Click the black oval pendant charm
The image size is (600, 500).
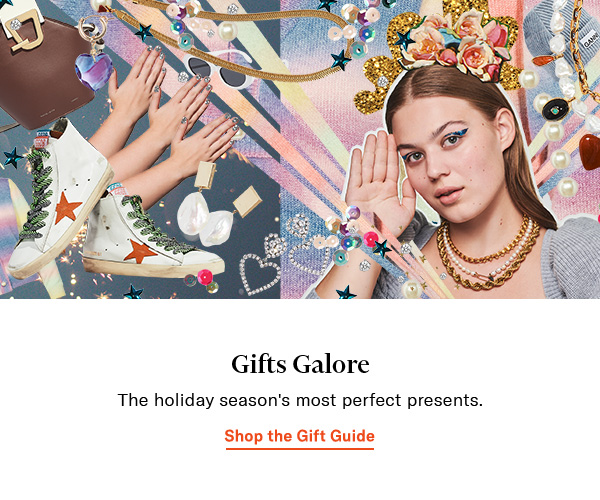pyautogui.click(x=556, y=109)
